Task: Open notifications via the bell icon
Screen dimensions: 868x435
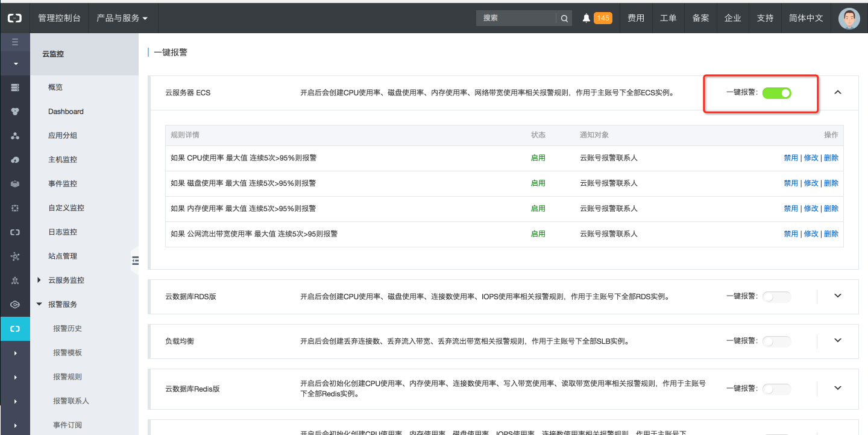Action: [x=586, y=18]
